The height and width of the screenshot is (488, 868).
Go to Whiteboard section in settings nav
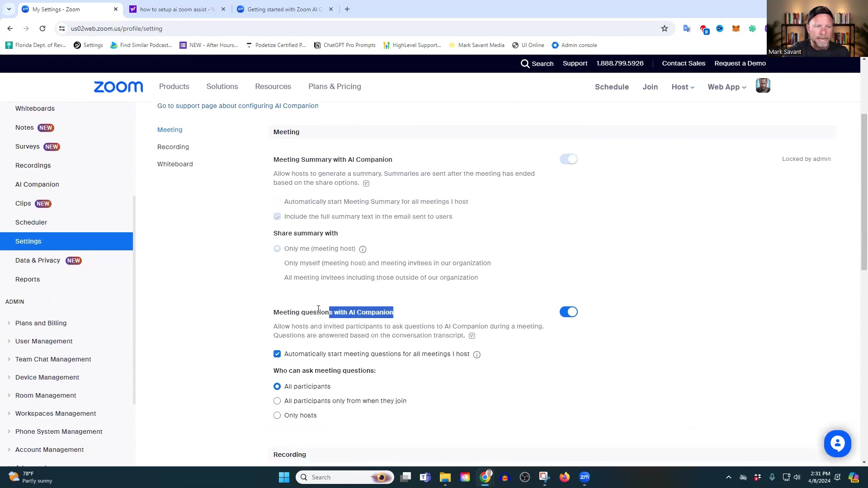[175, 164]
